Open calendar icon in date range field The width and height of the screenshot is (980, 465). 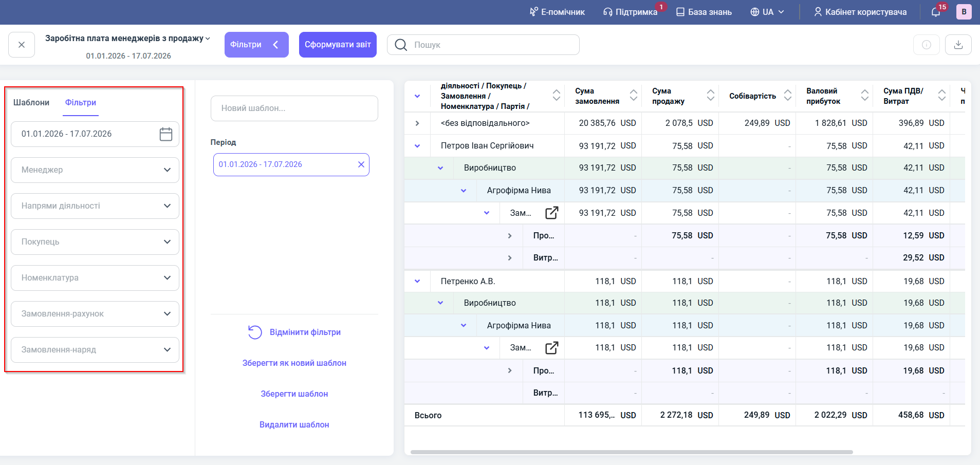pyautogui.click(x=165, y=134)
